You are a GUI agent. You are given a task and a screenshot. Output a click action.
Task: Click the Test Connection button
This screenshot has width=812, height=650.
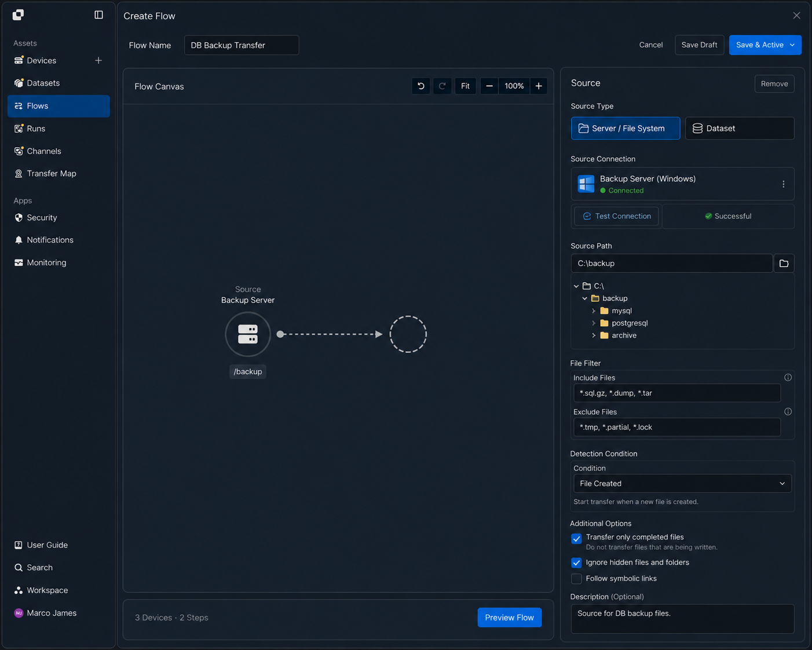click(617, 216)
